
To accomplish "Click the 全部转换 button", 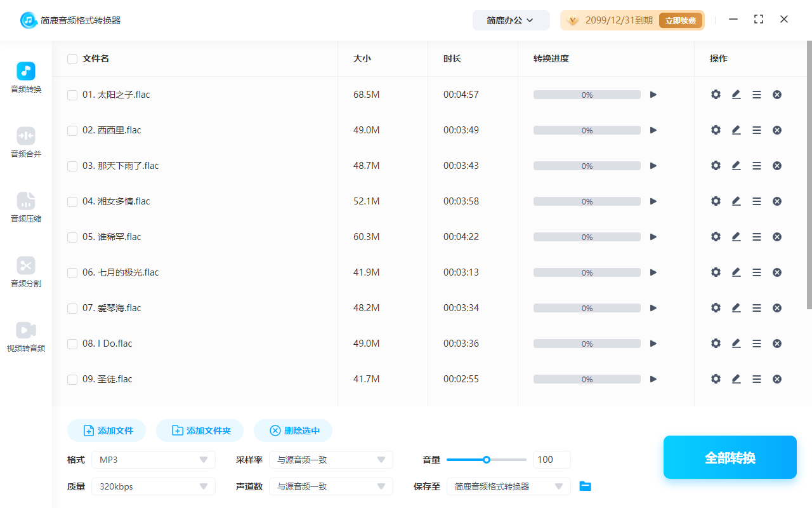I will pos(730,457).
